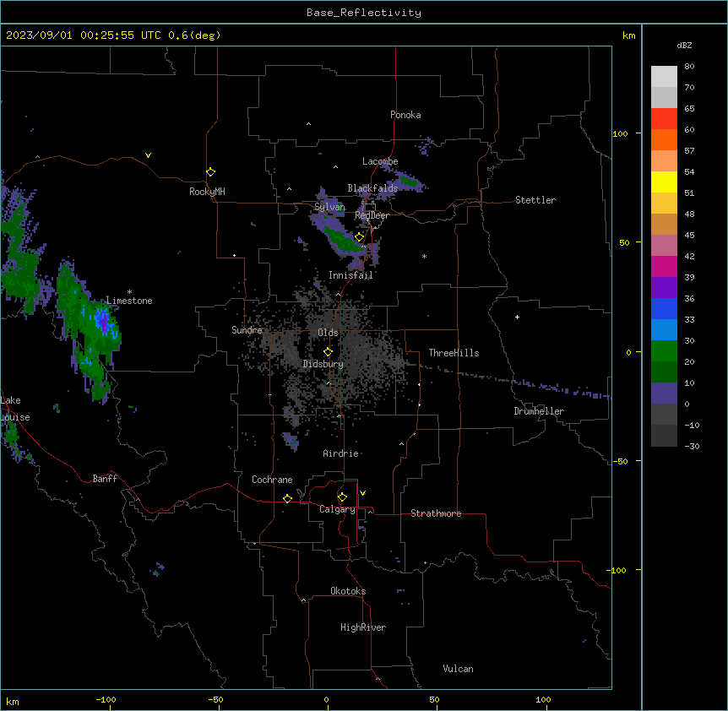Click the HighRiver label
Viewport: 728px width, 711px height.
tap(363, 627)
